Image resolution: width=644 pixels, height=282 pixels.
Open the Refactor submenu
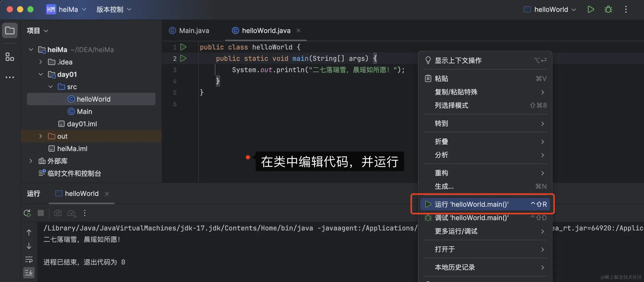pos(485,173)
